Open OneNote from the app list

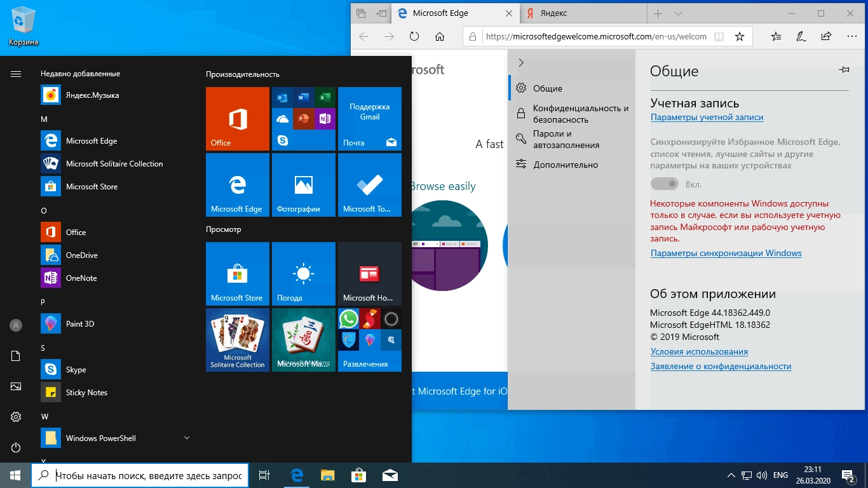coord(114,278)
